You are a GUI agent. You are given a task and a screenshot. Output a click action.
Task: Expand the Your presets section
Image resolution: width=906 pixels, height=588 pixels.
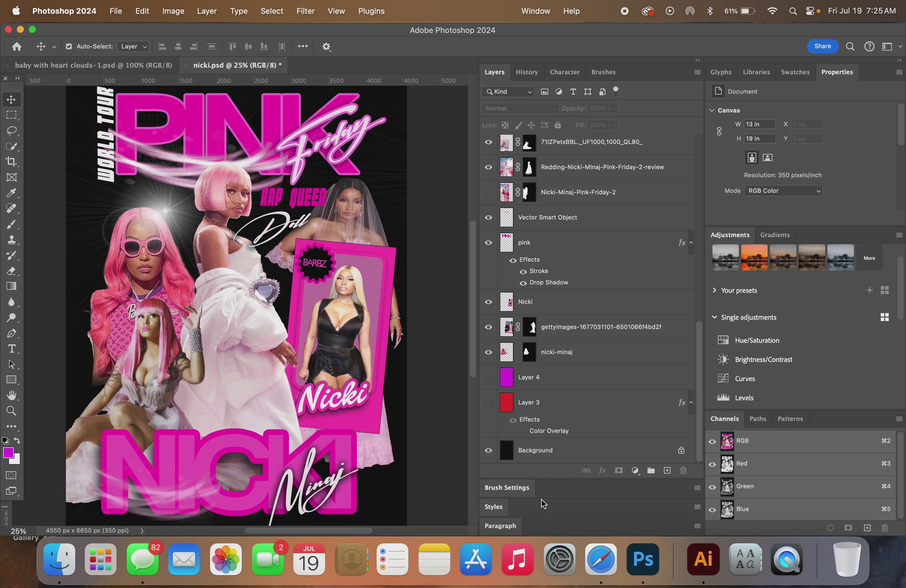click(x=714, y=290)
